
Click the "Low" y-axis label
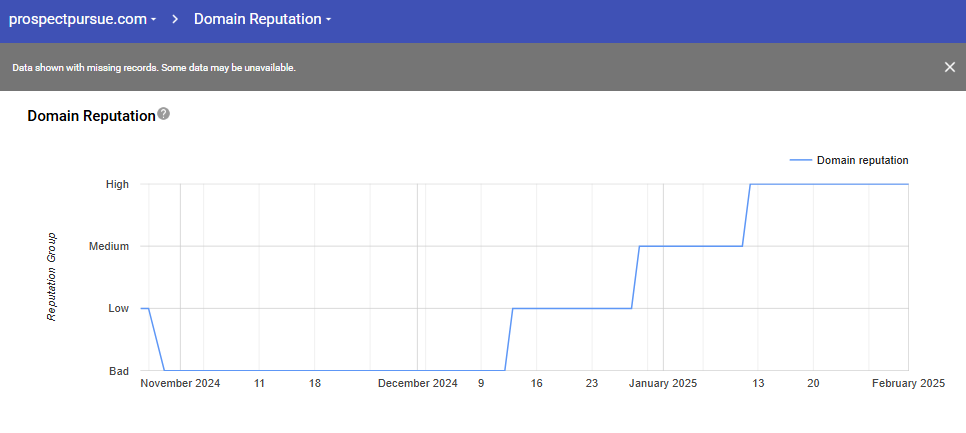coord(118,308)
